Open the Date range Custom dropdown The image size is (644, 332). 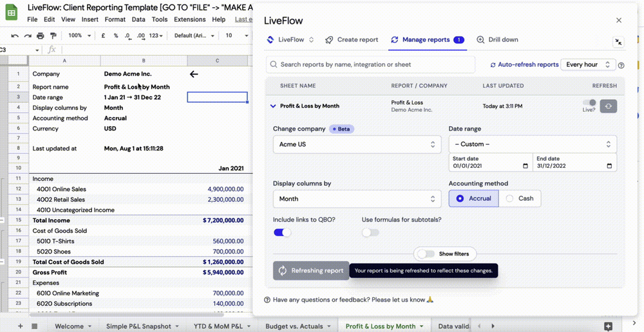[x=533, y=144]
